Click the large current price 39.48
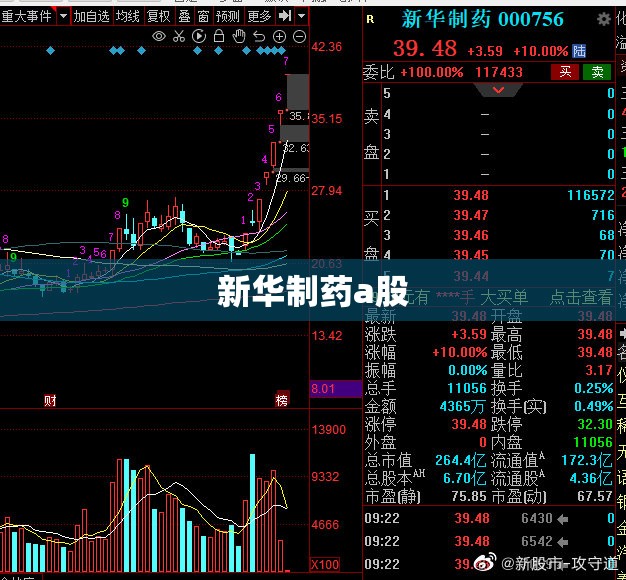This screenshot has height=580, width=626. tap(425, 49)
